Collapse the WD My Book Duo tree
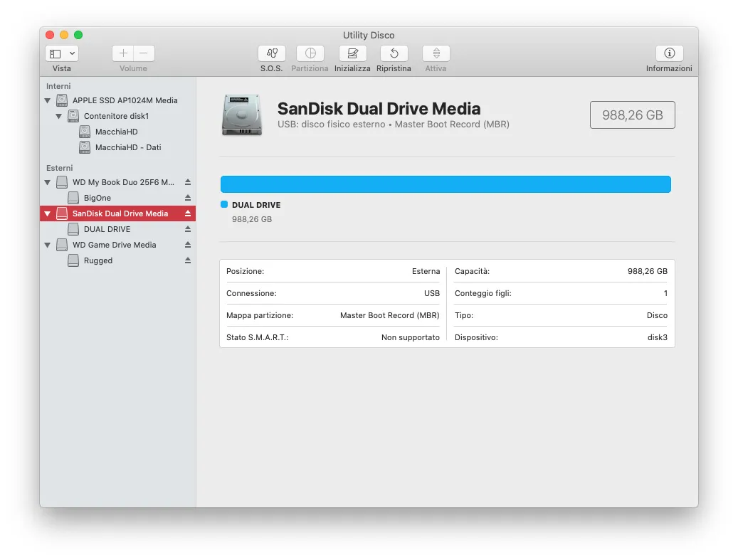This screenshot has height=560, width=738. [47, 182]
